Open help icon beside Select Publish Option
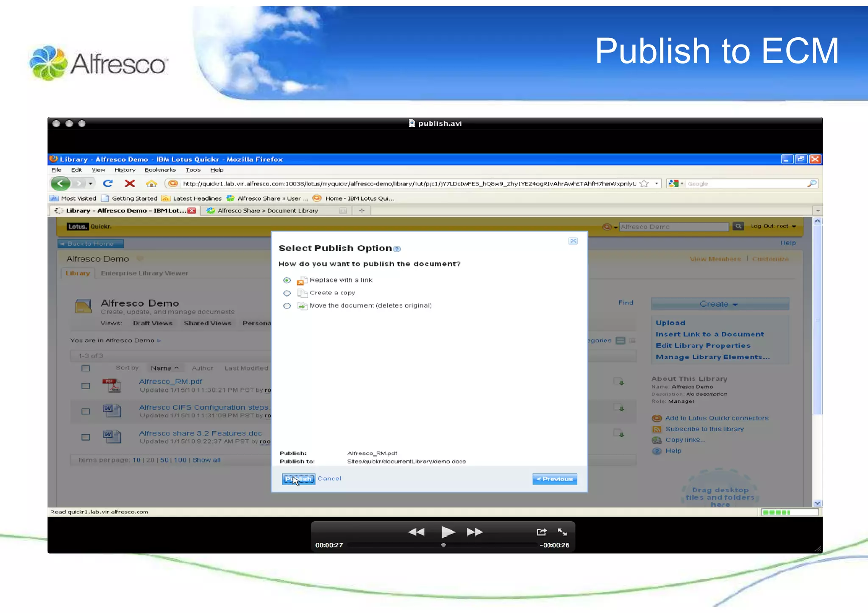The width and height of the screenshot is (868, 613). [397, 249]
